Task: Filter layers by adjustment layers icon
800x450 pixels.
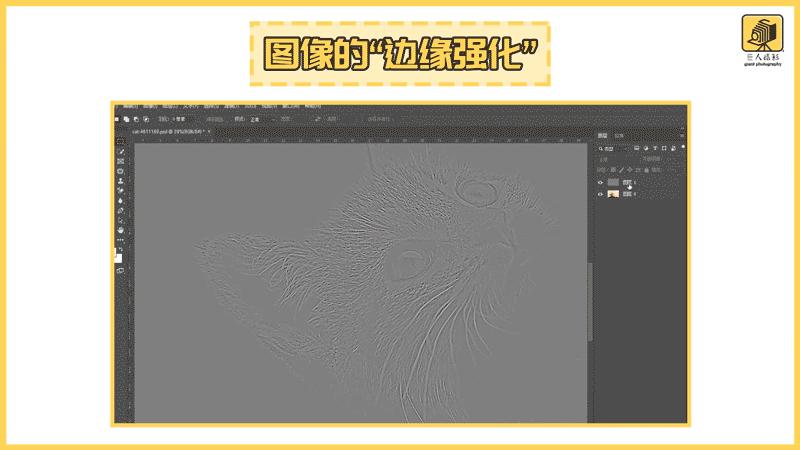Action: click(646, 148)
